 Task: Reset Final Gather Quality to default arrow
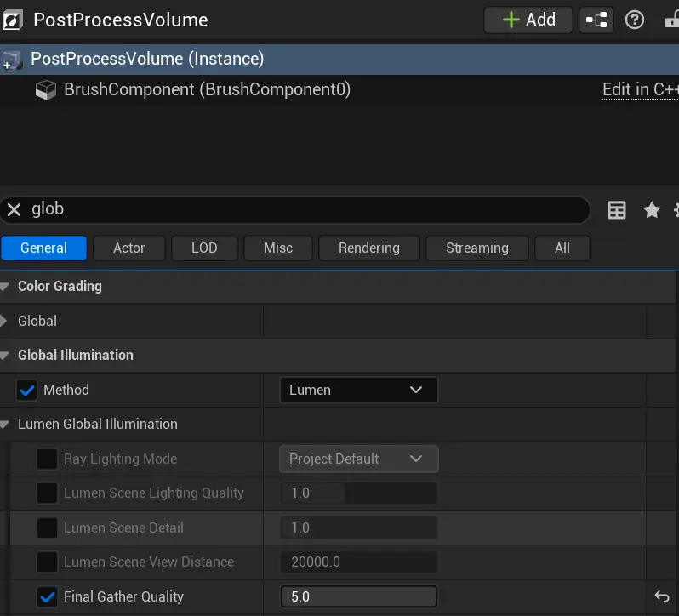coord(662,596)
